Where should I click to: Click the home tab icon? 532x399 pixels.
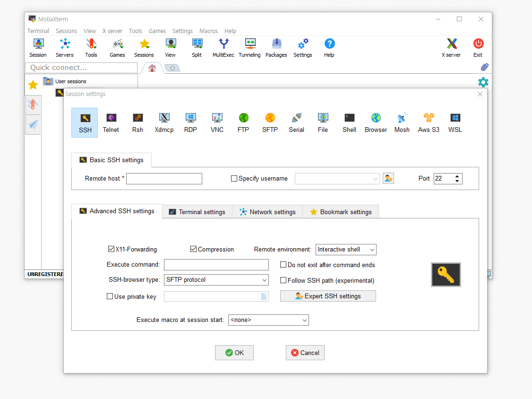[x=152, y=68]
